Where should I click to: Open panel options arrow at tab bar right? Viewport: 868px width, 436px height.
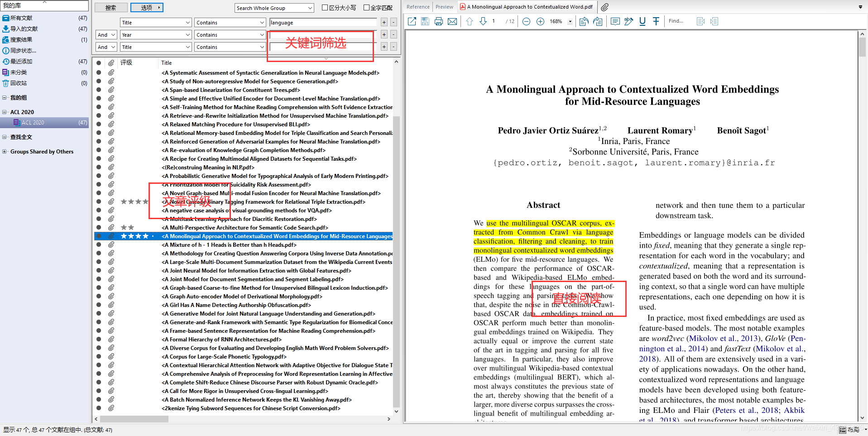pos(860,7)
